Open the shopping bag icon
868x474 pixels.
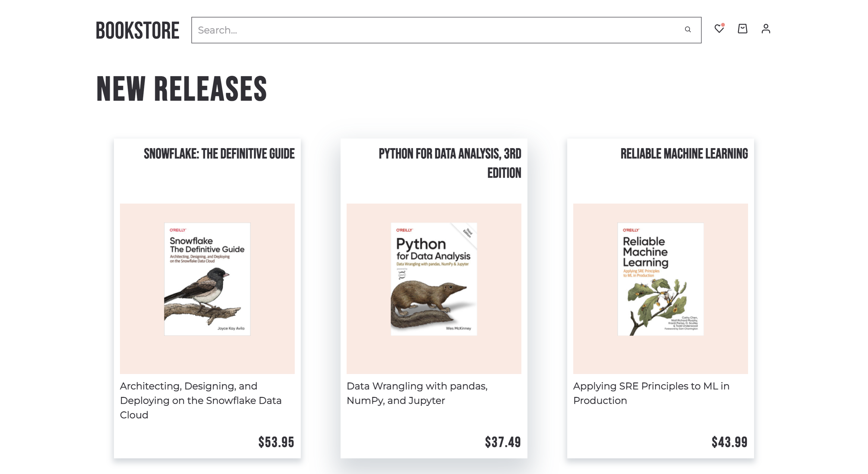[743, 29]
